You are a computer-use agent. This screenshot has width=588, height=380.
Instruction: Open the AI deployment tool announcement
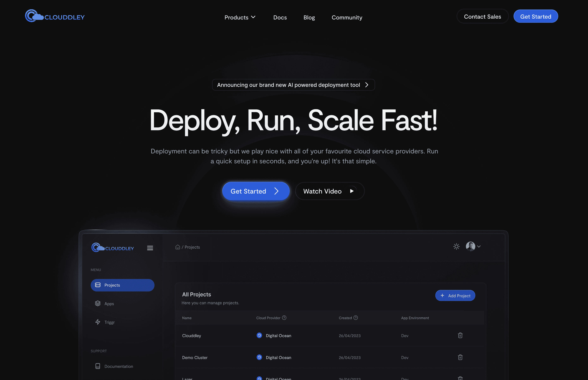[x=293, y=85]
